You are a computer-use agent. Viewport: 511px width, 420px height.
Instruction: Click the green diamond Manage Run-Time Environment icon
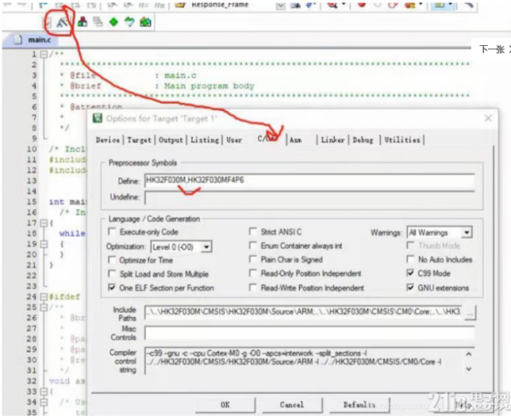pyautogui.click(x=114, y=21)
